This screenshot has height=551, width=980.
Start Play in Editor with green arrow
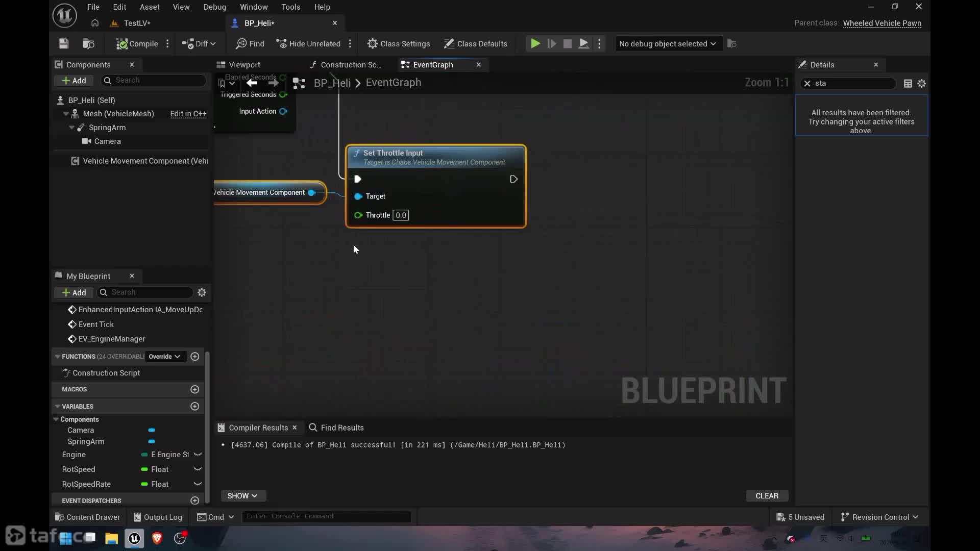tap(535, 44)
